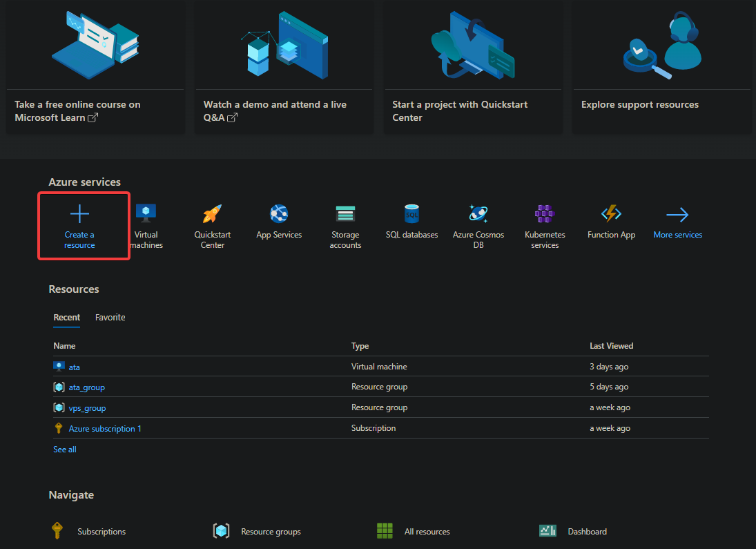Click Take a free online course card title

coord(77,111)
